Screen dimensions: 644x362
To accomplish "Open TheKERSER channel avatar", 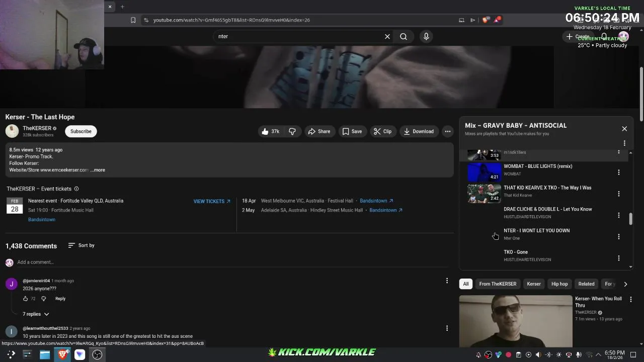I will click(x=12, y=131).
